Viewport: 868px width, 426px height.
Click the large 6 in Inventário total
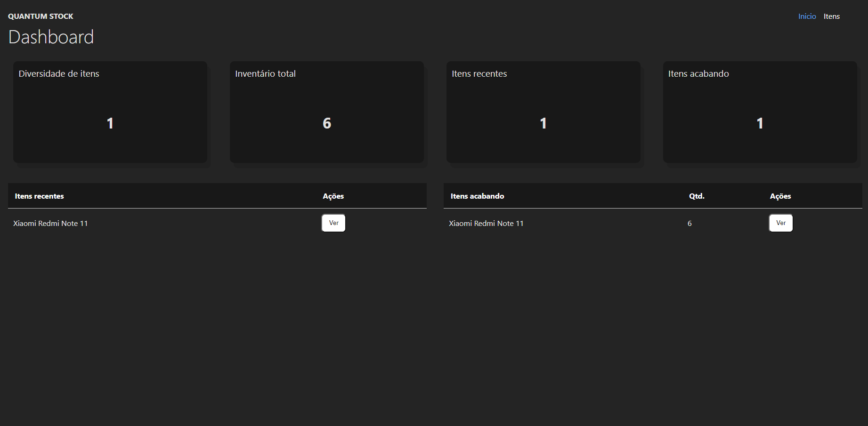tap(326, 123)
